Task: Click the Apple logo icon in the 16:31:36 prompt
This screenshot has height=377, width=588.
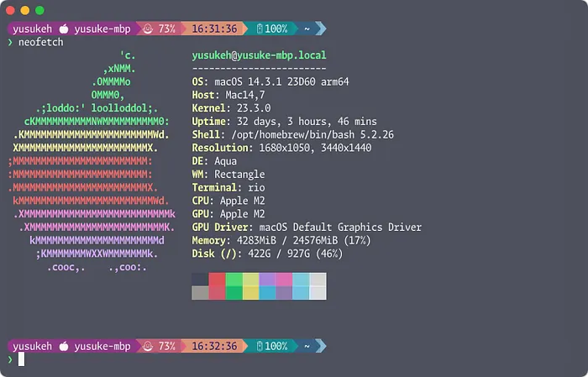Action: (x=64, y=29)
